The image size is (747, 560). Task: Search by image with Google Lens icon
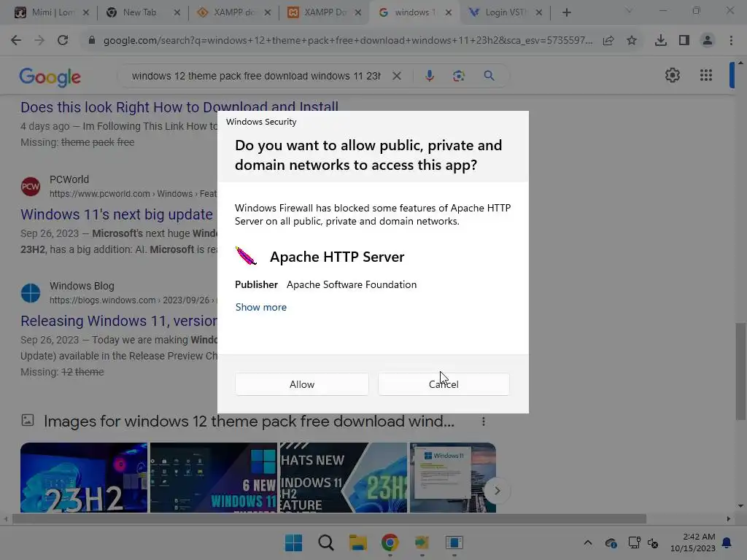click(458, 76)
